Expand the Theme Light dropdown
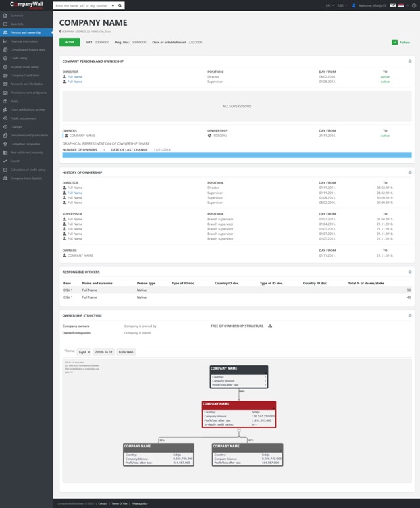 [84, 352]
